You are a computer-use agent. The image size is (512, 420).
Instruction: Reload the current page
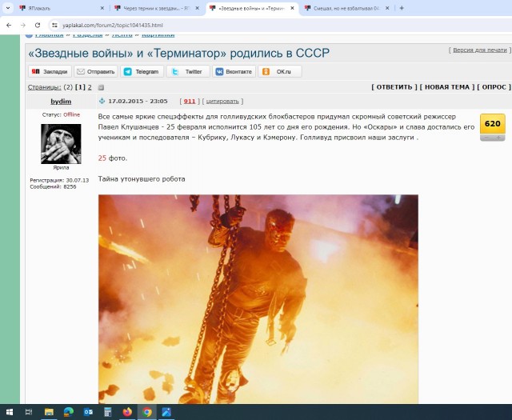(38, 25)
